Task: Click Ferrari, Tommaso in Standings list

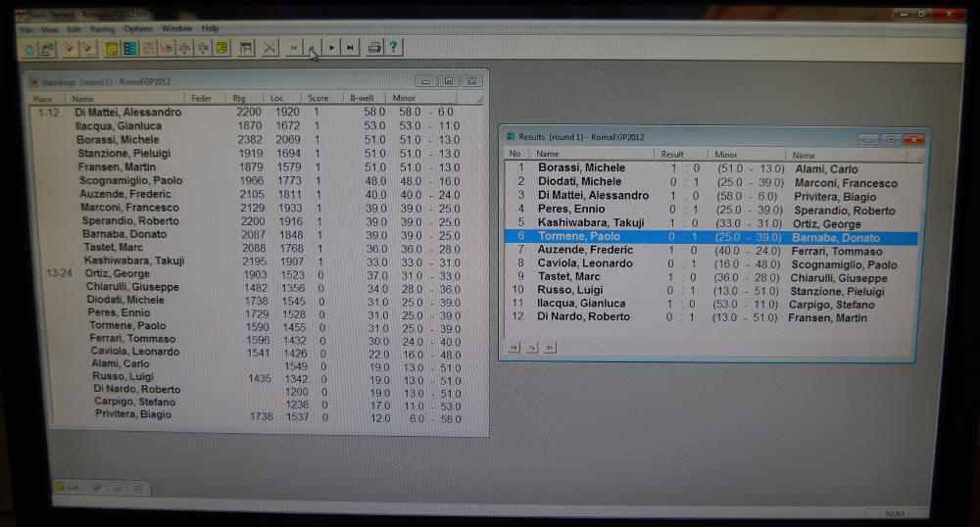Action: (132, 338)
